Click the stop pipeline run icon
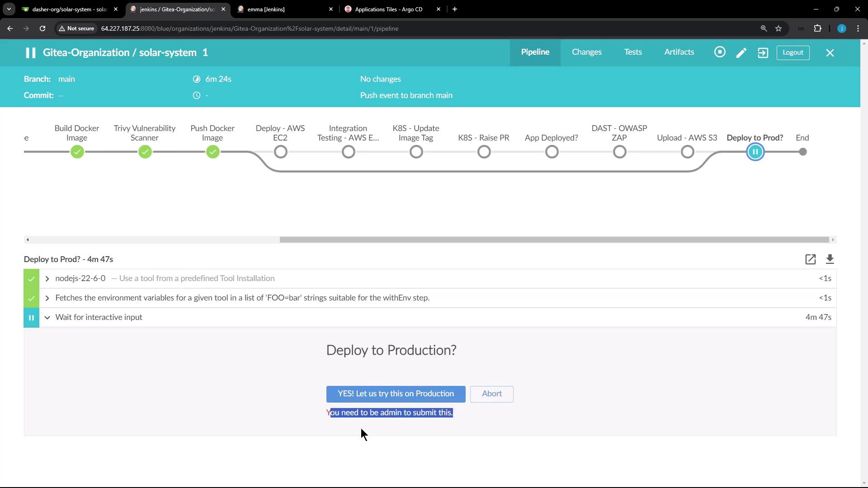Screen dimensions: 868x488 click(x=720, y=52)
